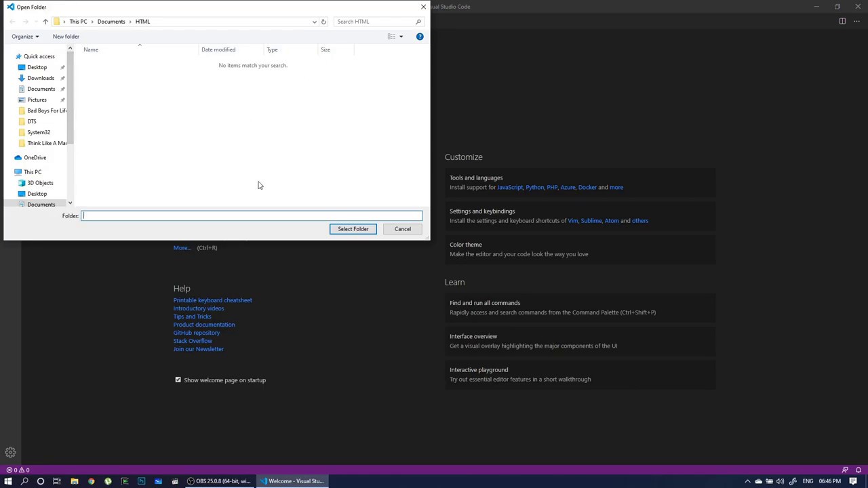Viewport: 868px width, 488px height.
Task: Open Photoshop from the taskbar
Action: 141,481
